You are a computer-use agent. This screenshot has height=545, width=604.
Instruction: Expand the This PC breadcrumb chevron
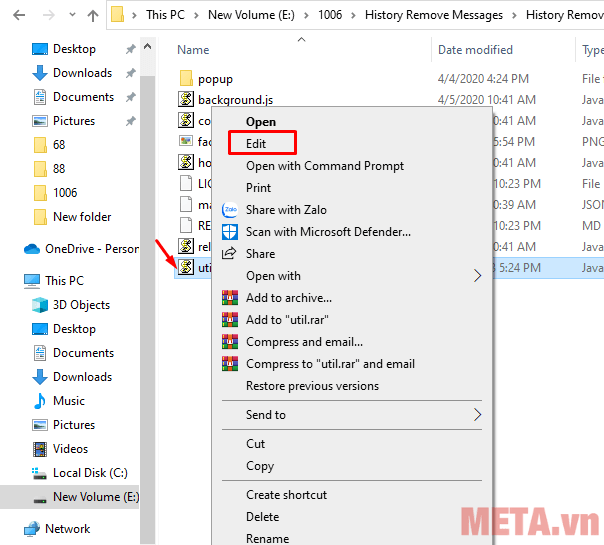tap(196, 15)
